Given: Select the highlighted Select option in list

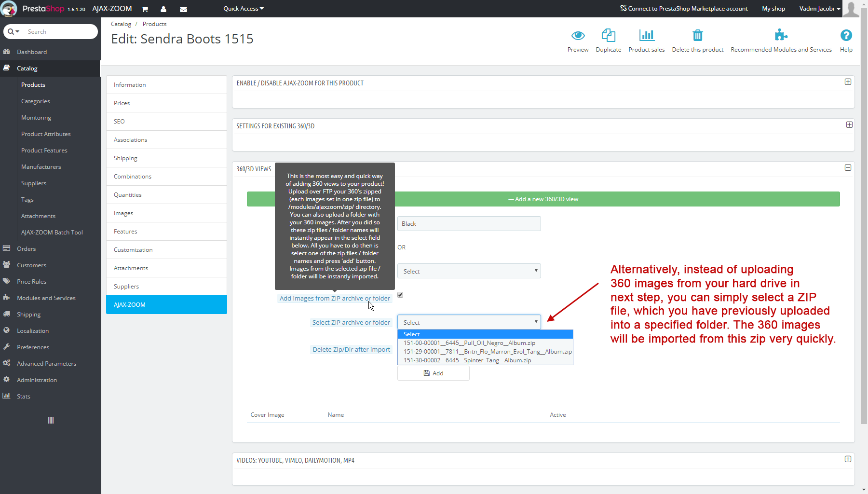Looking at the screenshot, I should click(485, 334).
